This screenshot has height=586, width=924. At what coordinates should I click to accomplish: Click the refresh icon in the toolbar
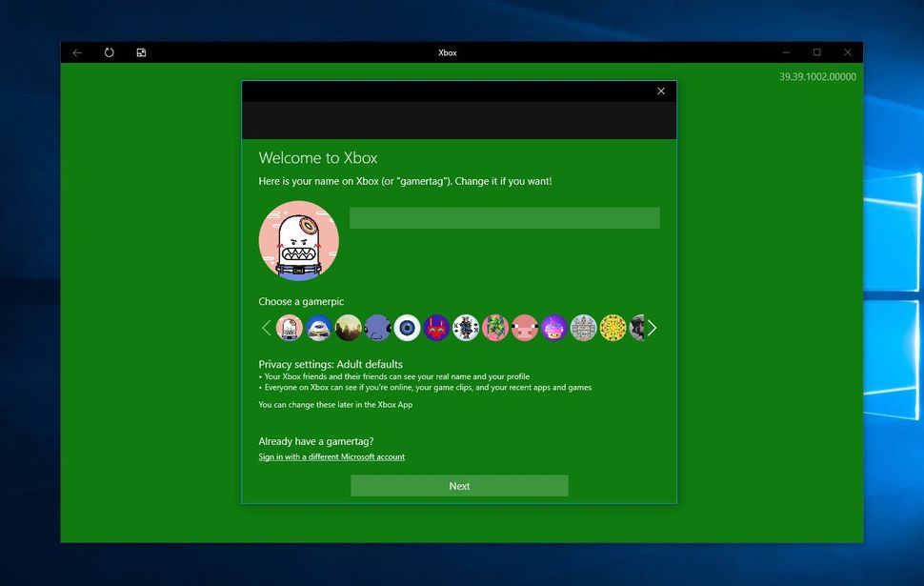[x=109, y=52]
